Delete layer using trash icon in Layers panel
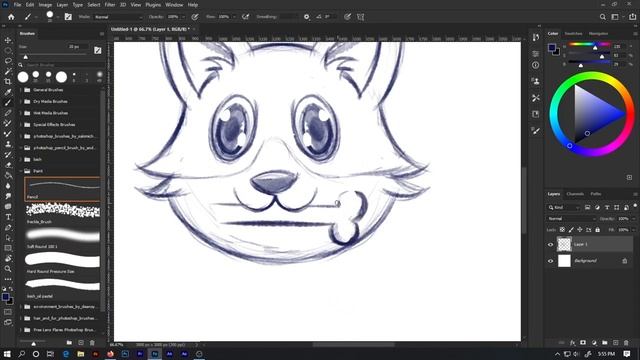 coord(626,343)
